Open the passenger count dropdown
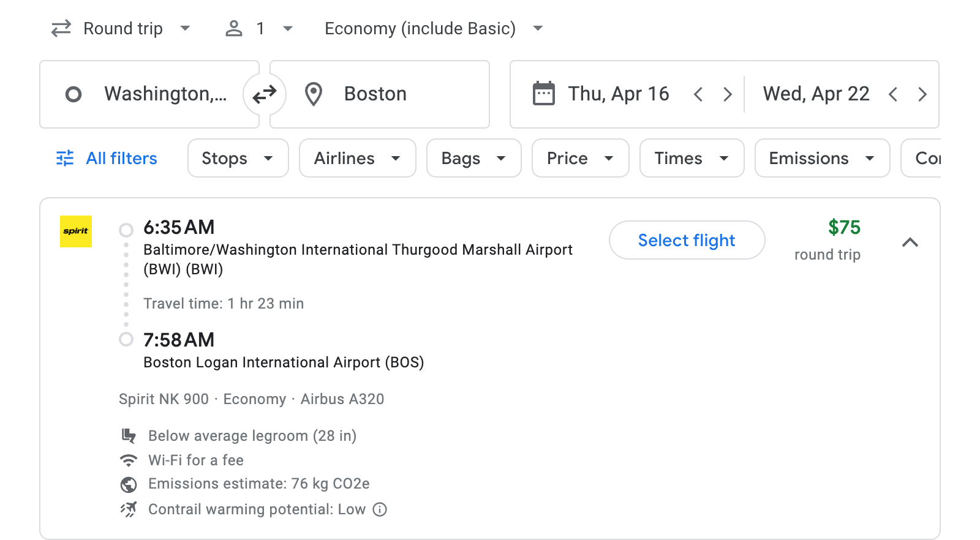 click(260, 29)
